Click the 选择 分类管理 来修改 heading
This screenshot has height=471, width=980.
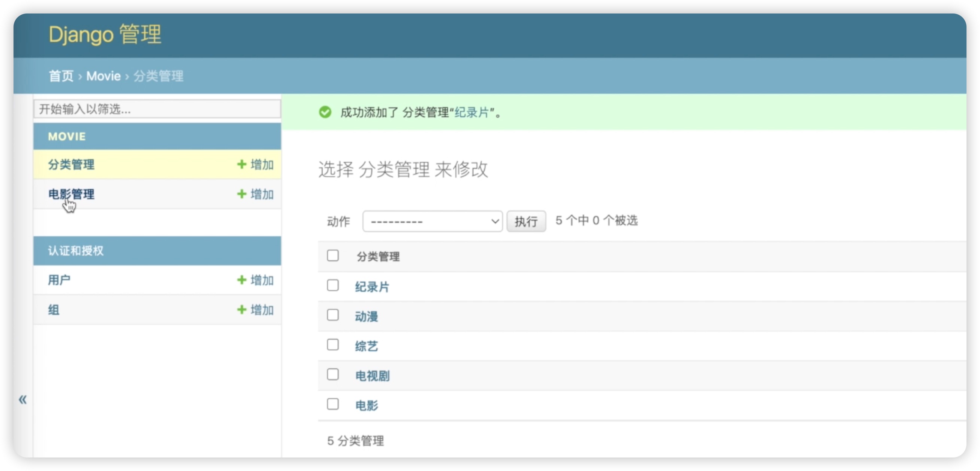403,169
